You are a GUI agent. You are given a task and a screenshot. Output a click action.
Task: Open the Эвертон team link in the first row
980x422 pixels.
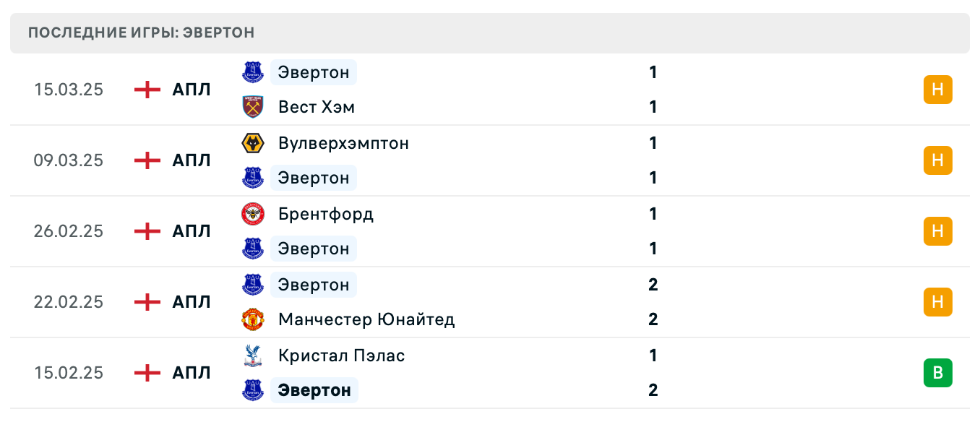click(x=313, y=72)
